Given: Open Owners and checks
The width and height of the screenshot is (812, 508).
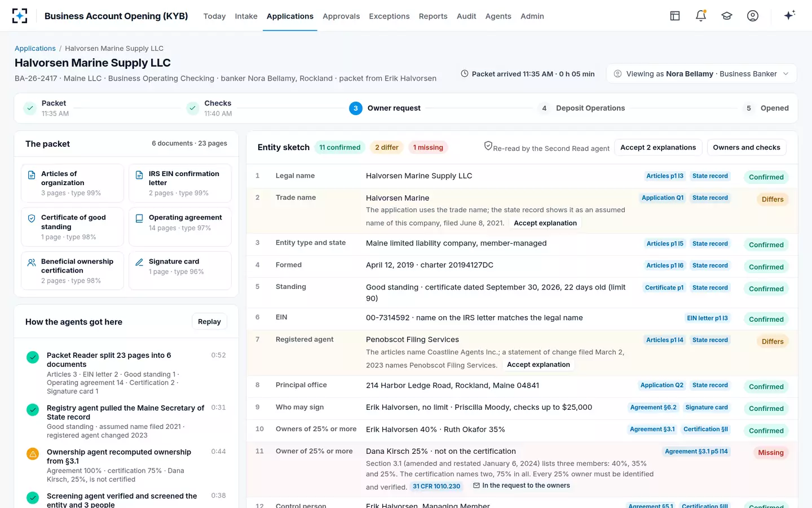Looking at the screenshot, I should [747, 147].
